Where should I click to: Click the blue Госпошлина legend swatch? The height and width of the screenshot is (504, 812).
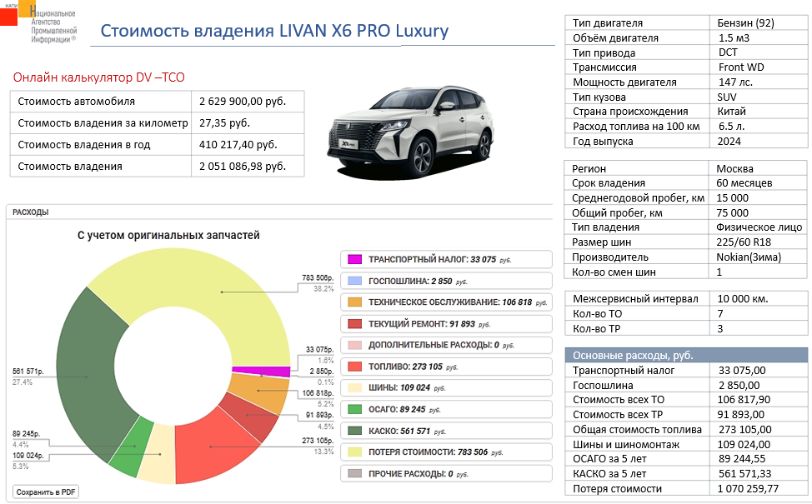[x=354, y=282]
